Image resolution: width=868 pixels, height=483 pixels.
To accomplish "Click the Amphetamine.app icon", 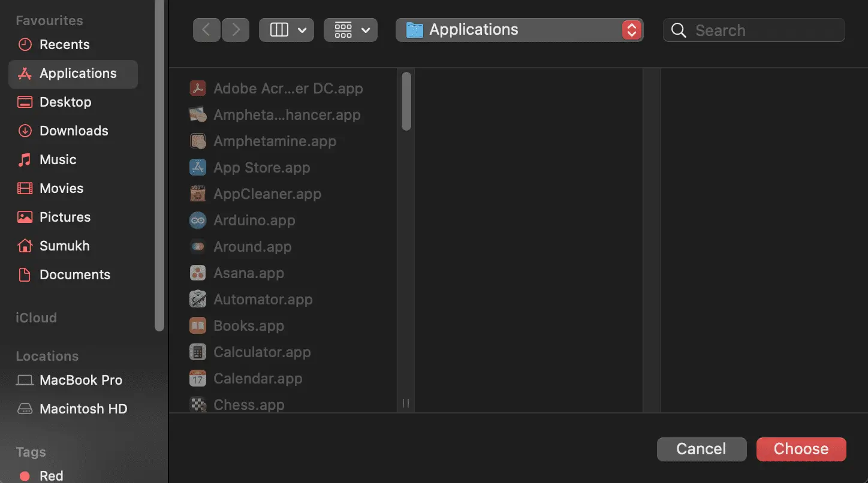I will pyautogui.click(x=198, y=141).
